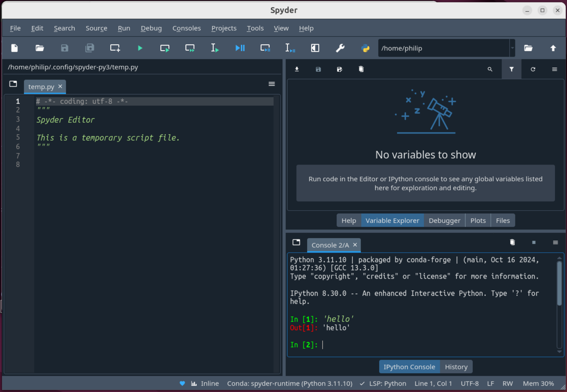Open IPython console options hamburger menu

555,242
